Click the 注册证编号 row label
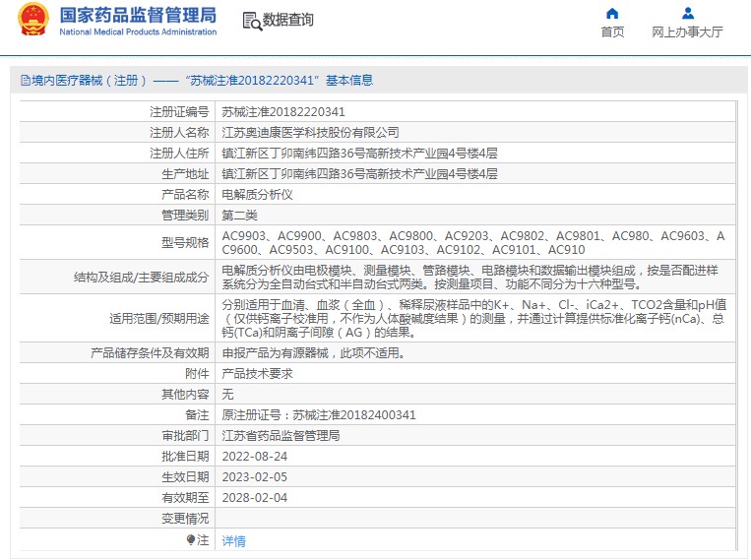Image resolution: width=751 pixels, height=560 pixels. coord(179,111)
